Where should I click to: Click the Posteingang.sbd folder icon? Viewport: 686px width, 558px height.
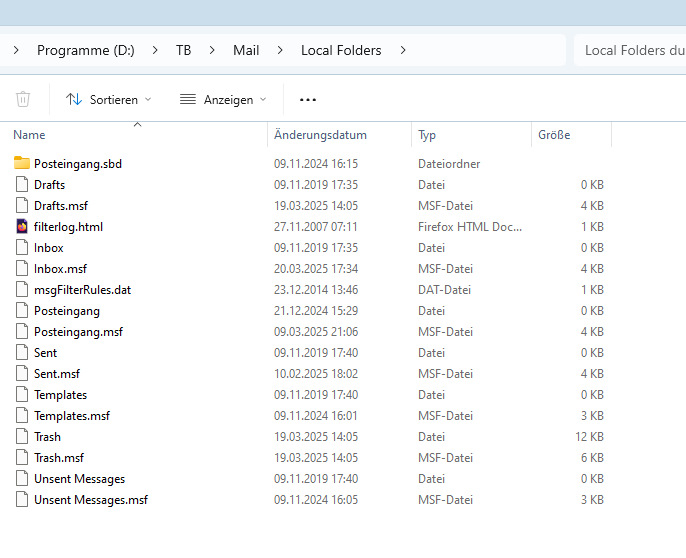pyautogui.click(x=22, y=163)
